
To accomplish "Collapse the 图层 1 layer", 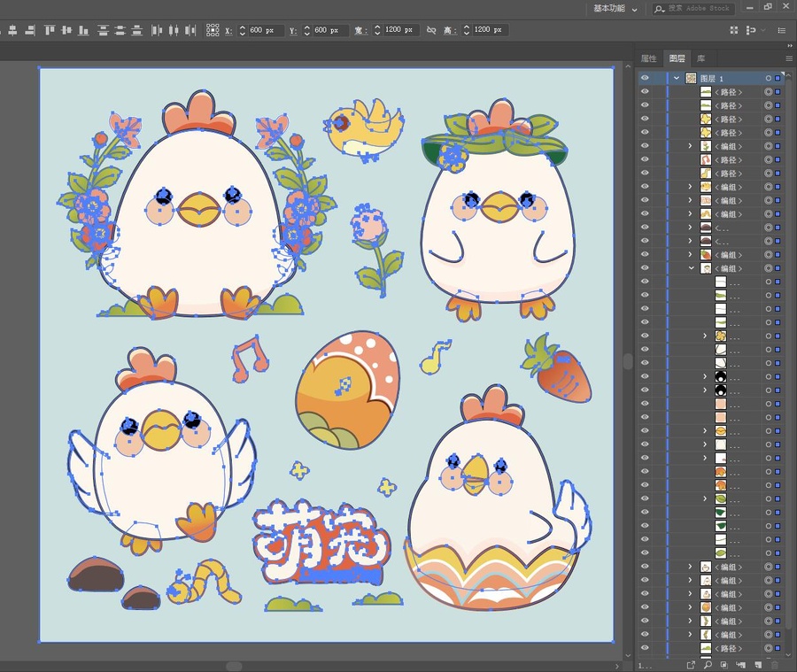I will pos(677,78).
